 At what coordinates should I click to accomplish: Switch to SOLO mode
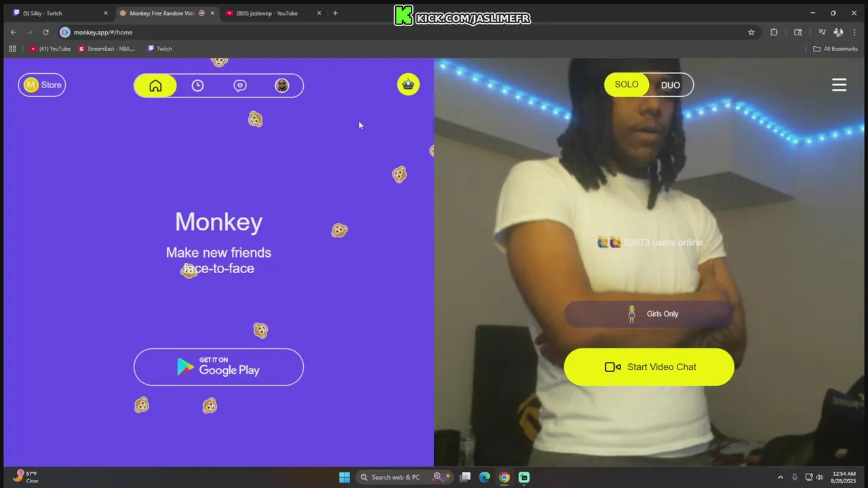(x=627, y=85)
